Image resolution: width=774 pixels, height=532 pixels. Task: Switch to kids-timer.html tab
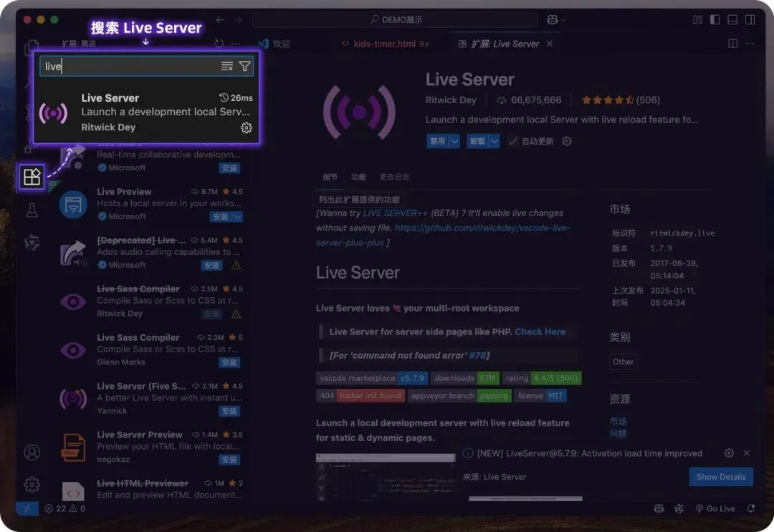click(x=385, y=44)
